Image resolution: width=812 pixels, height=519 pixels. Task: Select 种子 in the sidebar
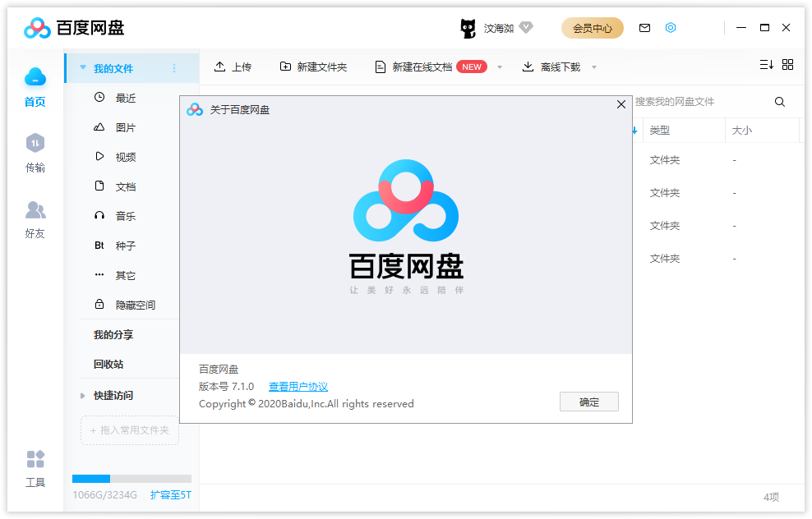125,246
